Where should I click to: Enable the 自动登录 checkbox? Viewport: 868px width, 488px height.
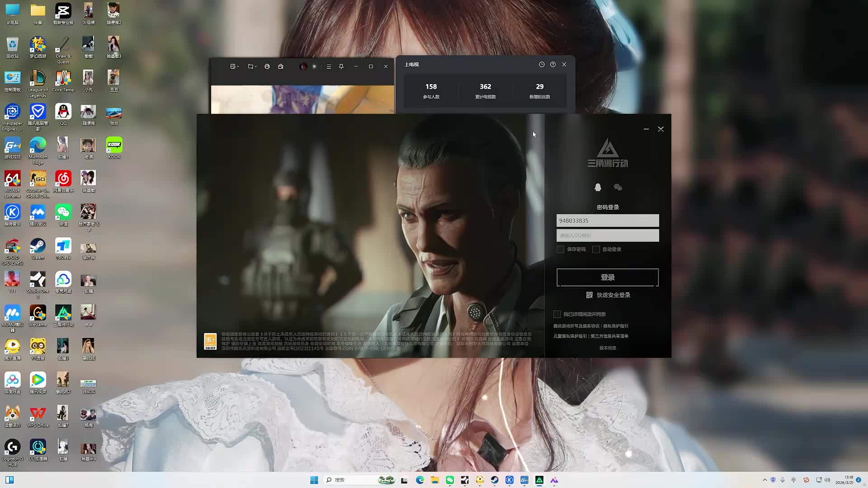click(x=596, y=249)
